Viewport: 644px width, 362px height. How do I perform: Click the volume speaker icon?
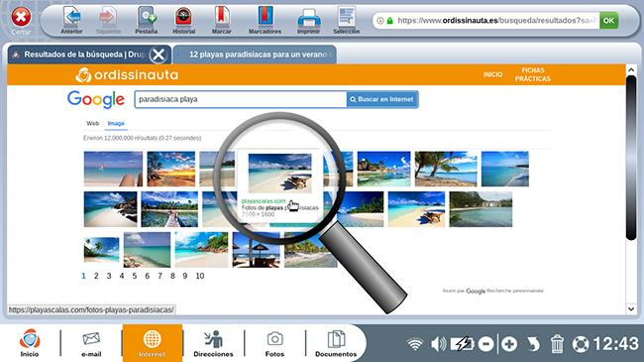[x=439, y=344]
